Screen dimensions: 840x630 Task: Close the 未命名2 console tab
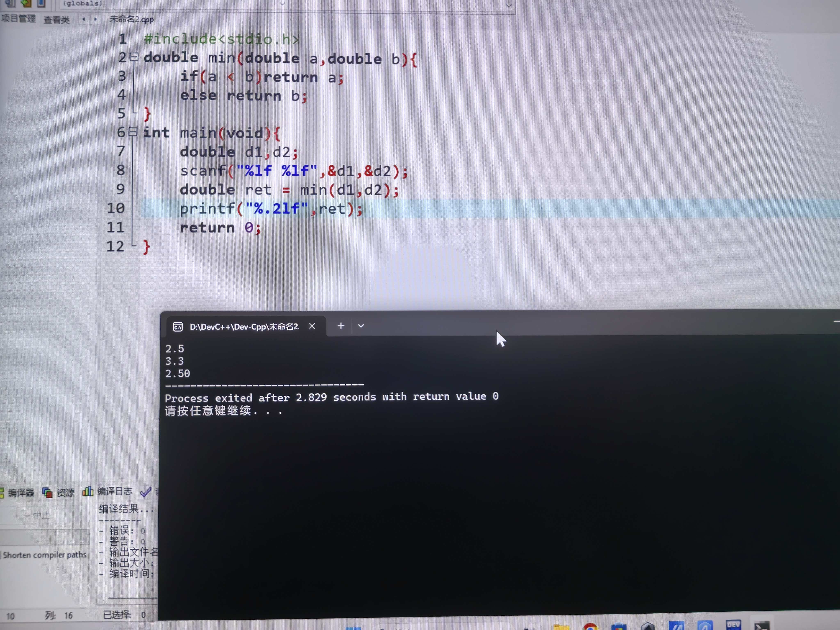tap(312, 326)
